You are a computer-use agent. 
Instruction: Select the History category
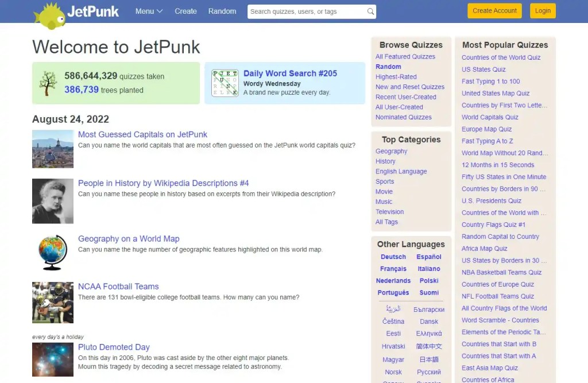click(385, 161)
